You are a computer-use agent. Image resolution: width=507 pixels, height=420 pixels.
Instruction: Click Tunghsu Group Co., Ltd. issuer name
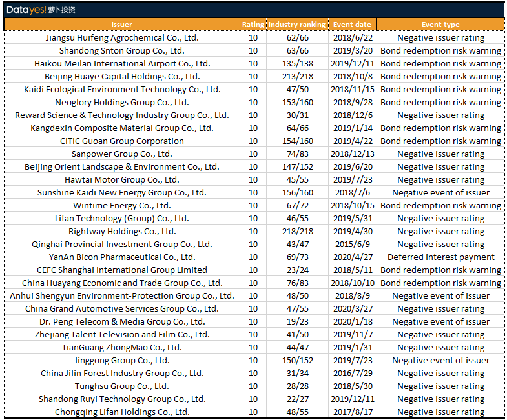click(121, 386)
